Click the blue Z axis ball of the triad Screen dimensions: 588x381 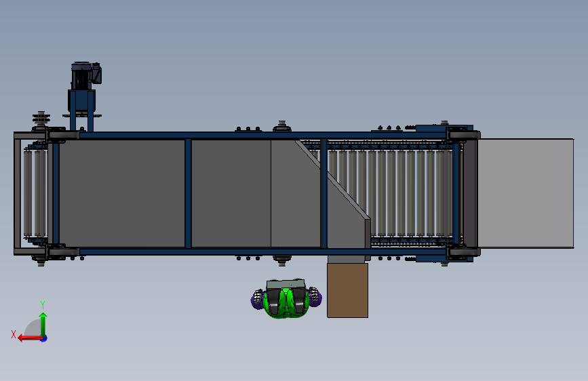click(x=44, y=338)
